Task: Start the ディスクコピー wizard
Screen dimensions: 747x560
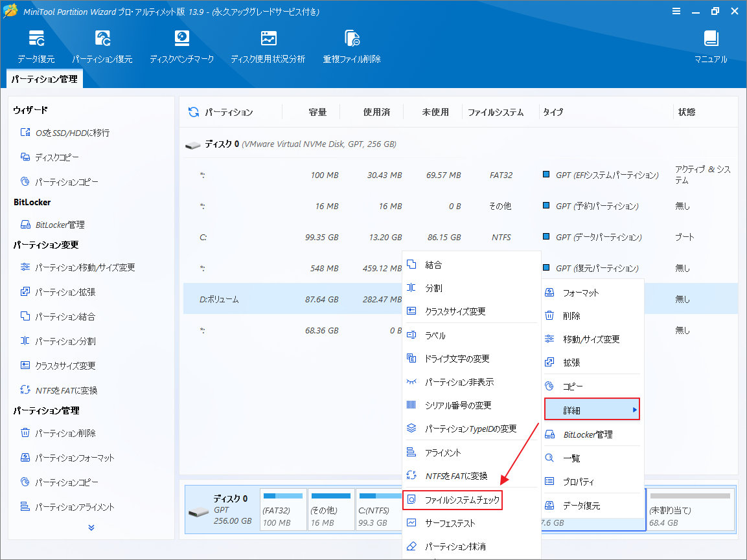Action: 49,157
